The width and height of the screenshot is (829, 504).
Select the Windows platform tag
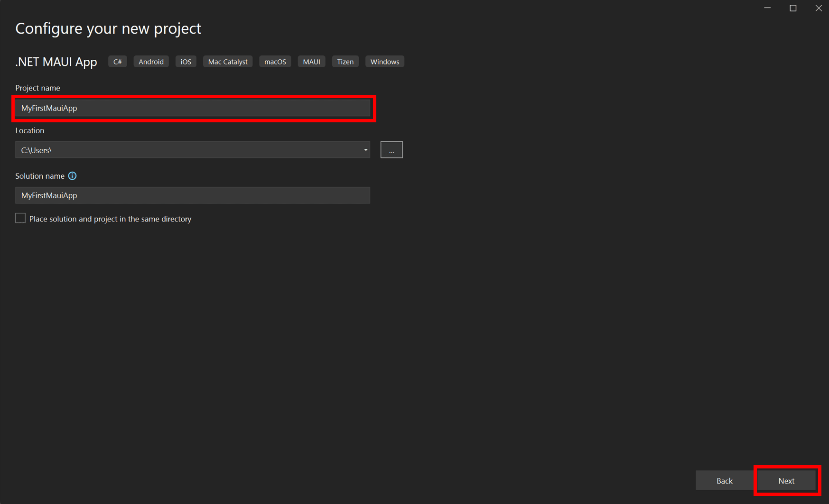384,62
